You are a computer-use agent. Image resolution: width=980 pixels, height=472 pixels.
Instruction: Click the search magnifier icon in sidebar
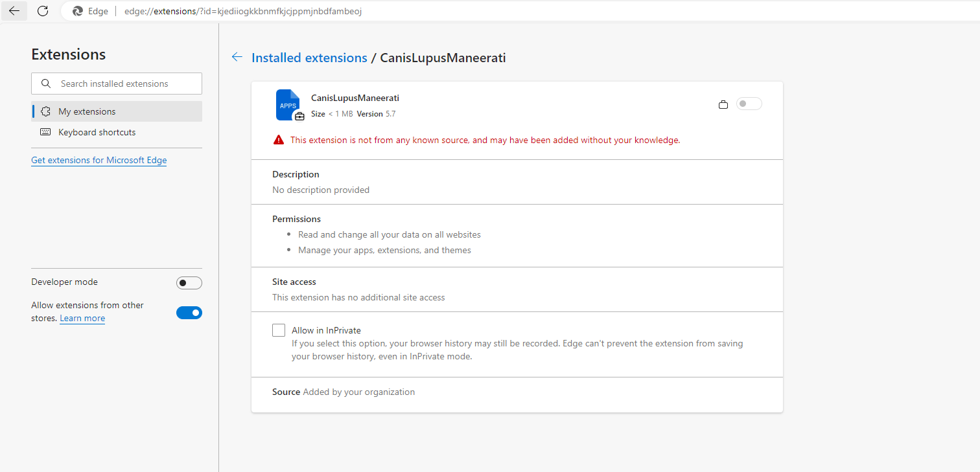click(x=46, y=84)
